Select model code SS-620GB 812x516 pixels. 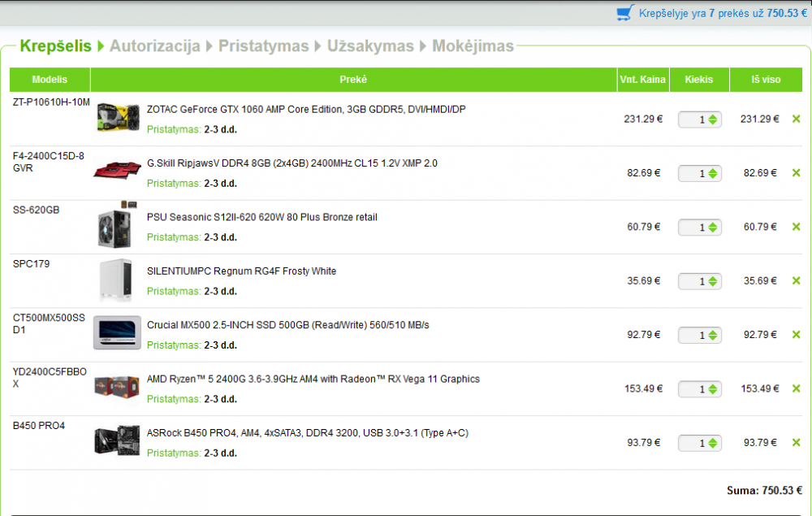tap(37, 210)
